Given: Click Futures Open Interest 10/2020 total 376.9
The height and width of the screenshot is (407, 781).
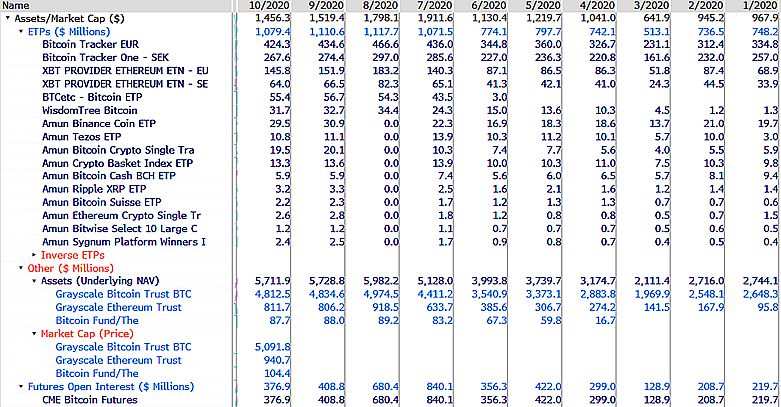Looking at the screenshot, I should point(276,387).
